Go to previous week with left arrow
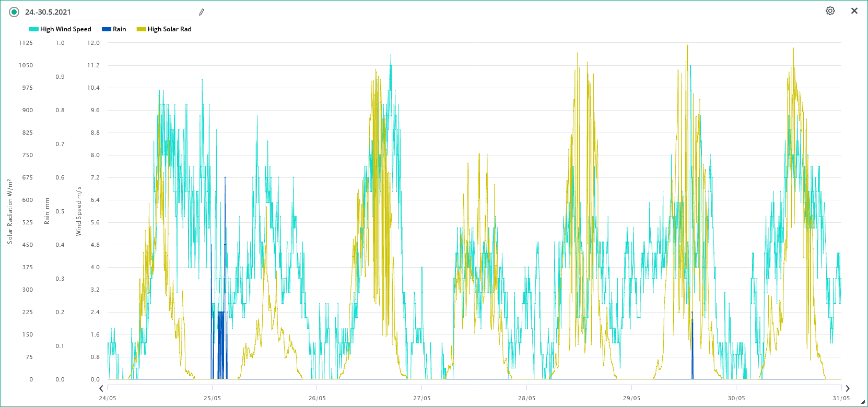The width and height of the screenshot is (868, 407). [x=101, y=388]
